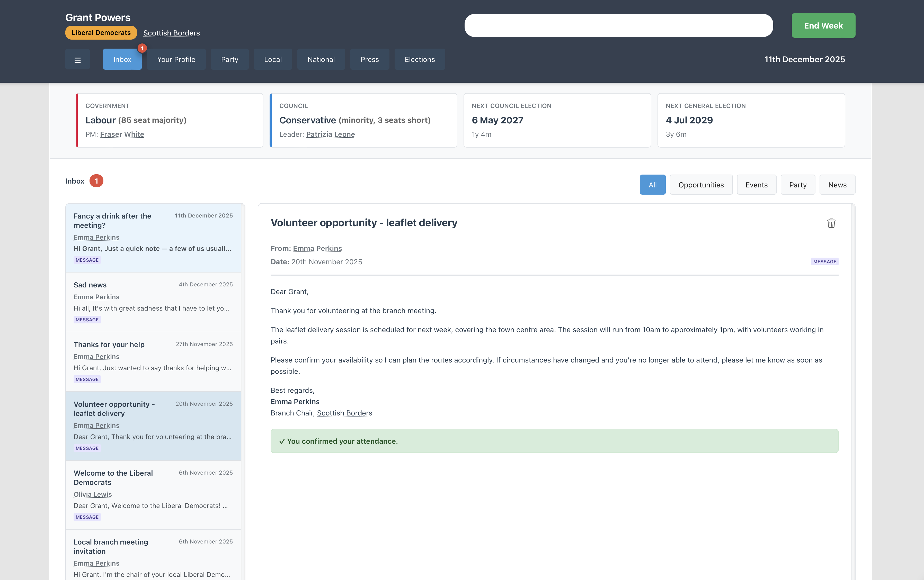The image size is (924, 580).
Task: Click Liberal Democrats party badge
Action: pos(101,33)
